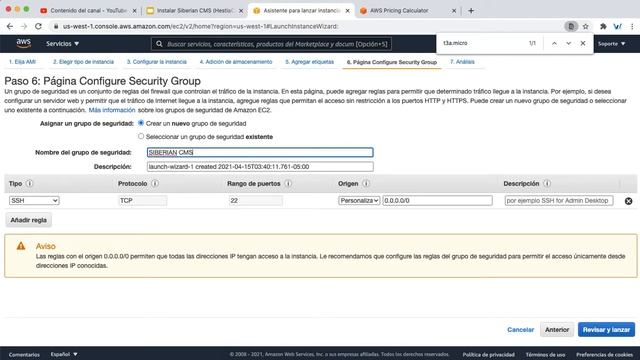Screen dimensions: 640x360
Task: Open the Chrome three-dot menu
Action: pyautogui.click(x=632, y=26)
